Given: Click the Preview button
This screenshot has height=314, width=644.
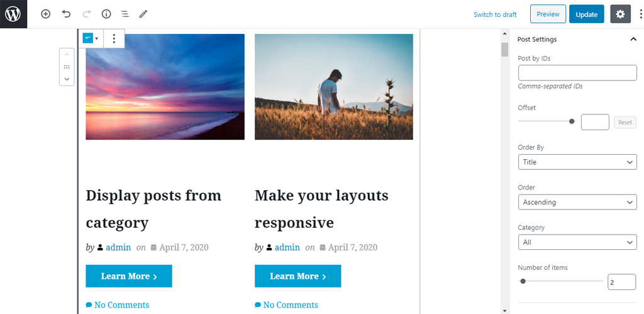Looking at the screenshot, I should (x=548, y=14).
